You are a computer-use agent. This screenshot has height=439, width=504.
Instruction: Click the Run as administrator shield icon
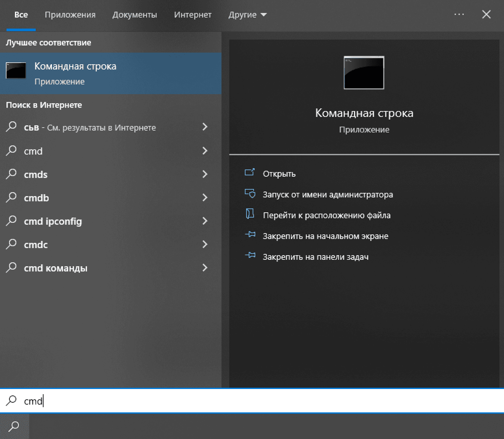tap(250, 194)
